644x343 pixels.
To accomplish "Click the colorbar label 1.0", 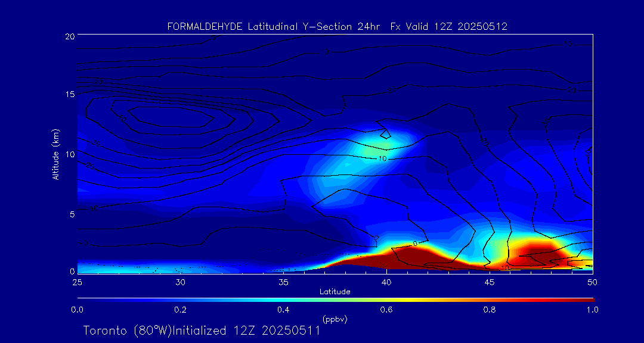I will click(593, 310).
